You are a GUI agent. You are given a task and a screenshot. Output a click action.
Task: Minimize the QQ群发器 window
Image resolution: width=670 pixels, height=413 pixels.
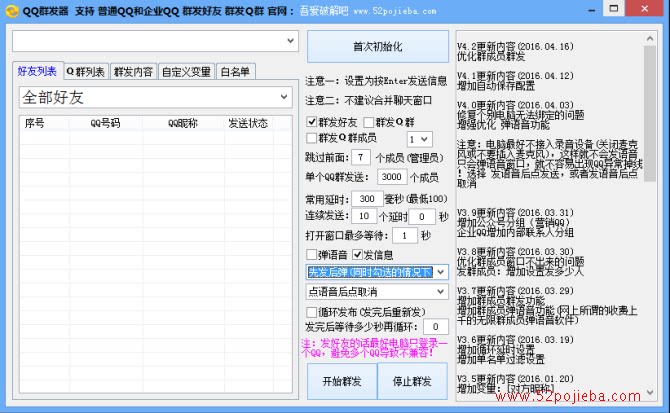pos(592,9)
